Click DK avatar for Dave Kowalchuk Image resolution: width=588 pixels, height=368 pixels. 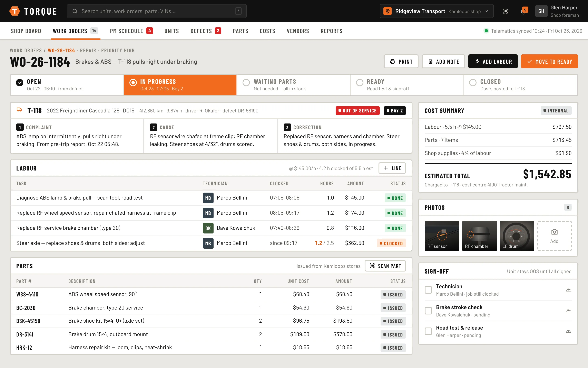click(x=208, y=228)
